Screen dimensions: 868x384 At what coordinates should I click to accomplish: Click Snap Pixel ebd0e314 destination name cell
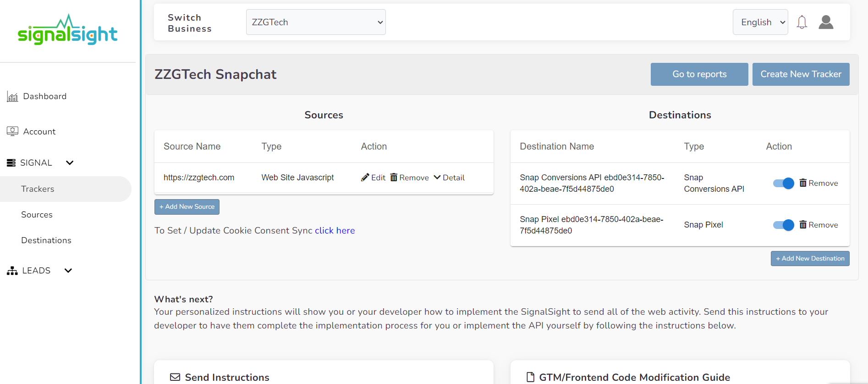click(592, 225)
